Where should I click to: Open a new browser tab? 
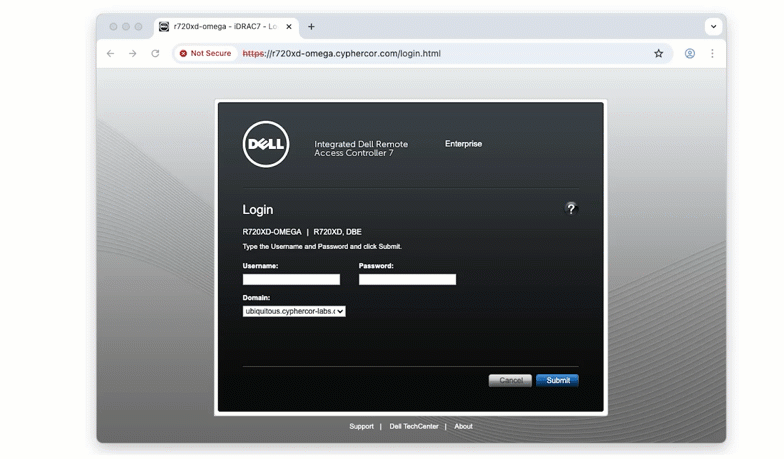(311, 27)
